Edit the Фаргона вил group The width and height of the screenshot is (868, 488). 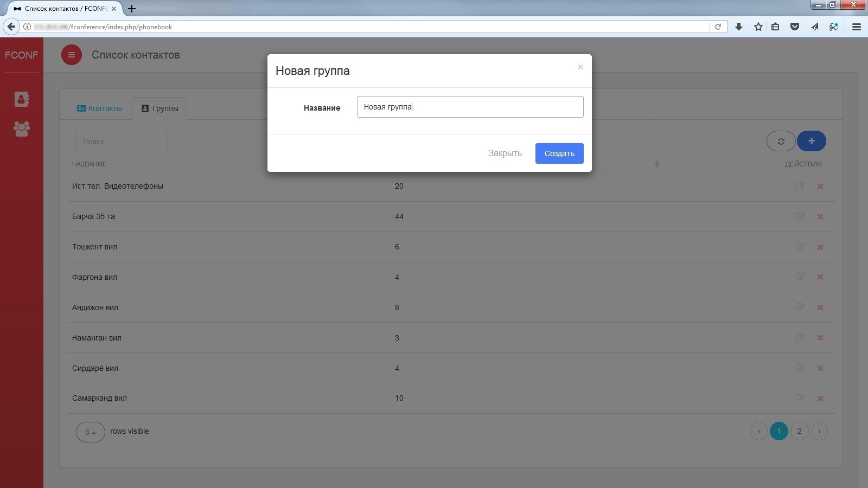(800, 277)
